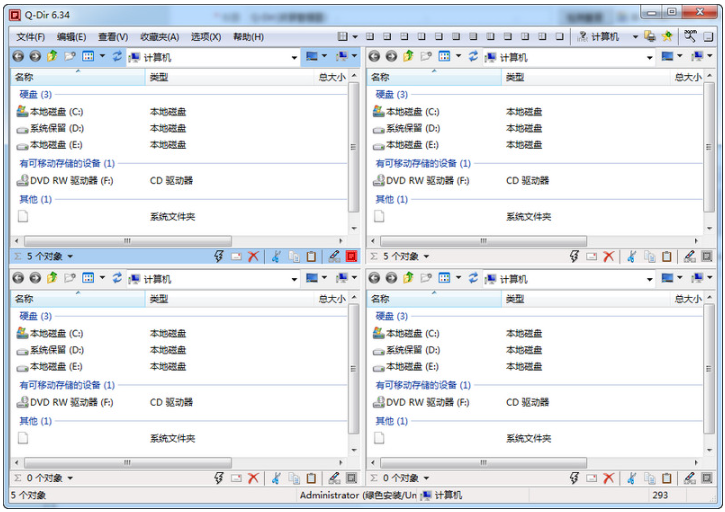Open the top-left pane address dropdown

tap(294, 58)
